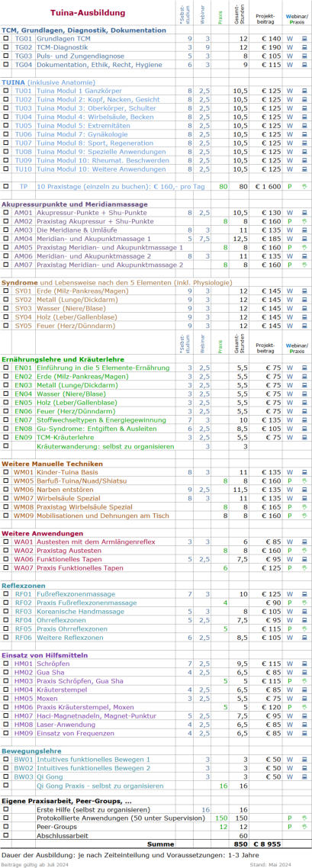Click the hand icon for WA02 Praxistag Austesten

(x=304, y=550)
